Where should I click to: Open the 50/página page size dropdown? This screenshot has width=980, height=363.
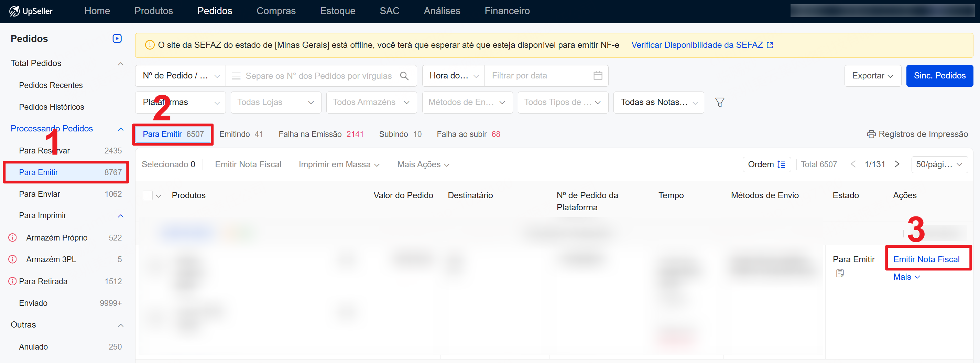pyautogui.click(x=938, y=164)
